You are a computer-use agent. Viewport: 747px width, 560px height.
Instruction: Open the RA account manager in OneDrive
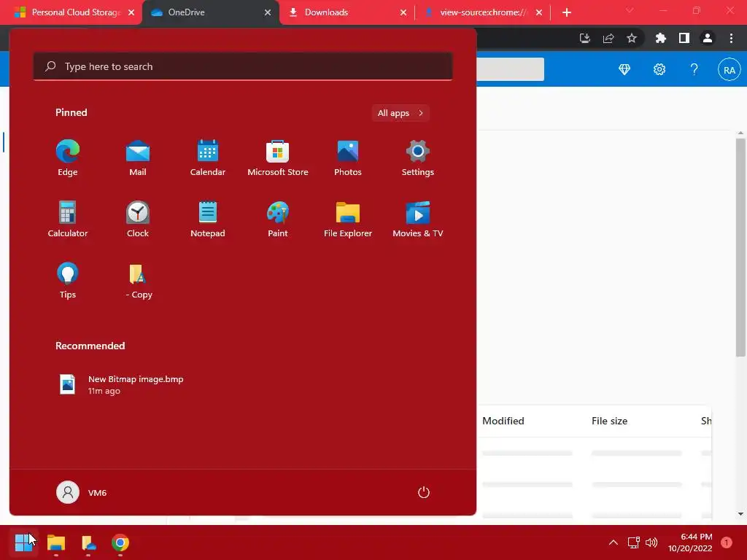click(729, 69)
